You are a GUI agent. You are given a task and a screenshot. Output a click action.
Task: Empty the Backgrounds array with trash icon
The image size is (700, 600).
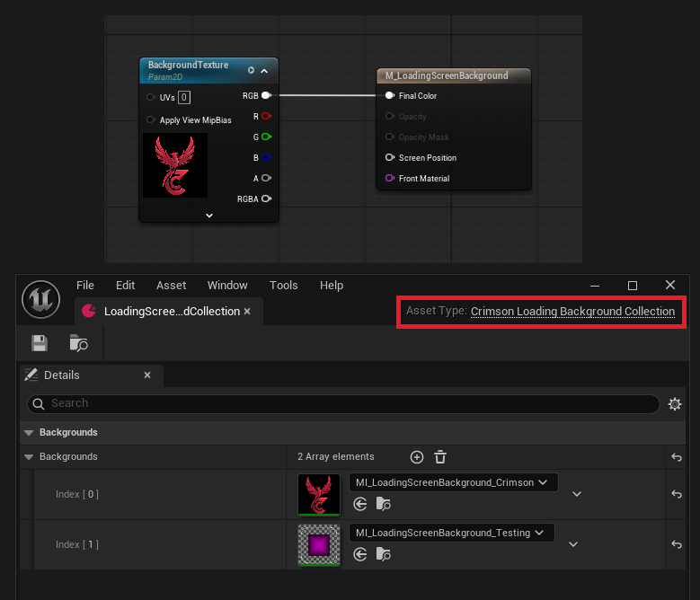(440, 457)
